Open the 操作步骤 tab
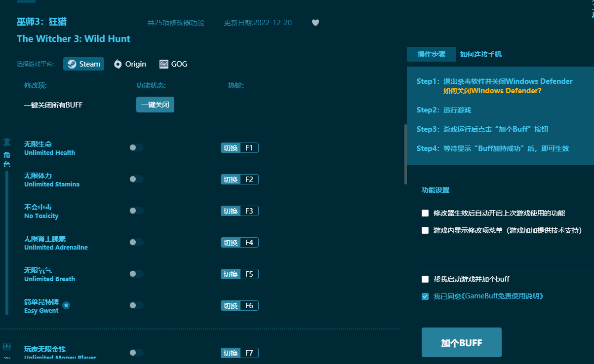Screen dimensions: 594x364 [432, 54]
